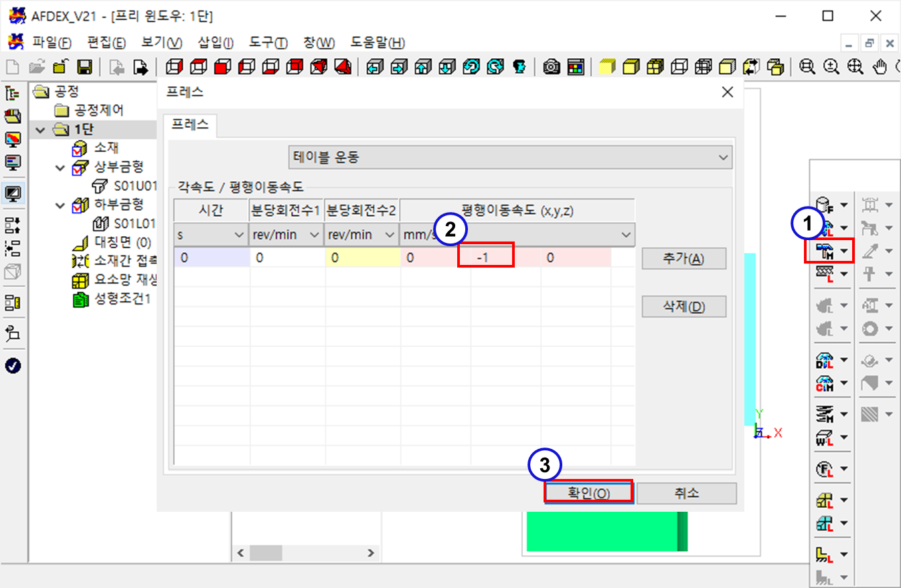Click the 확인(O) button
901x588 pixels.
(588, 493)
